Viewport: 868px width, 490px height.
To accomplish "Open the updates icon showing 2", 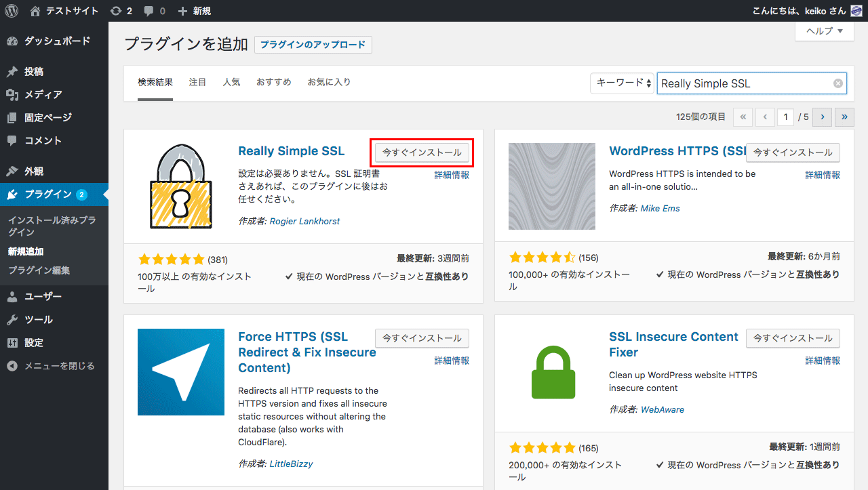I will pyautogui.click(x=116, y=11).
